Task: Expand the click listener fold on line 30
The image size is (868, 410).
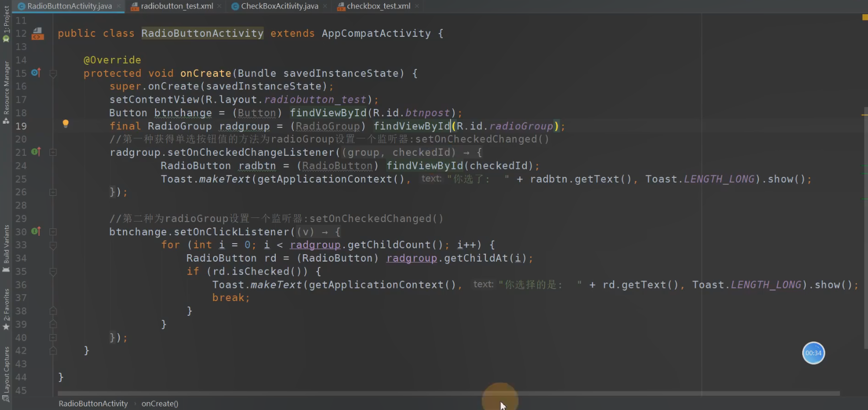Action: [x=53, y=232]
